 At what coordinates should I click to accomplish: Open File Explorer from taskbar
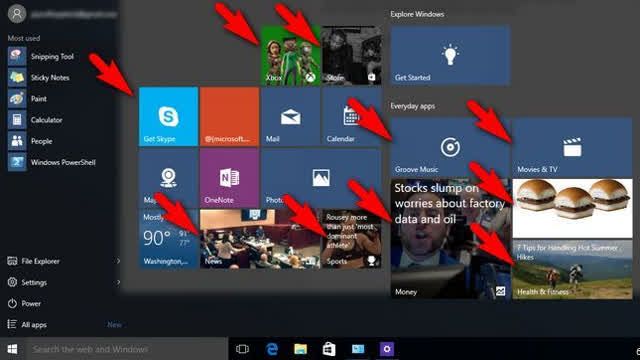pyautogui.click(x=300, y=349)
